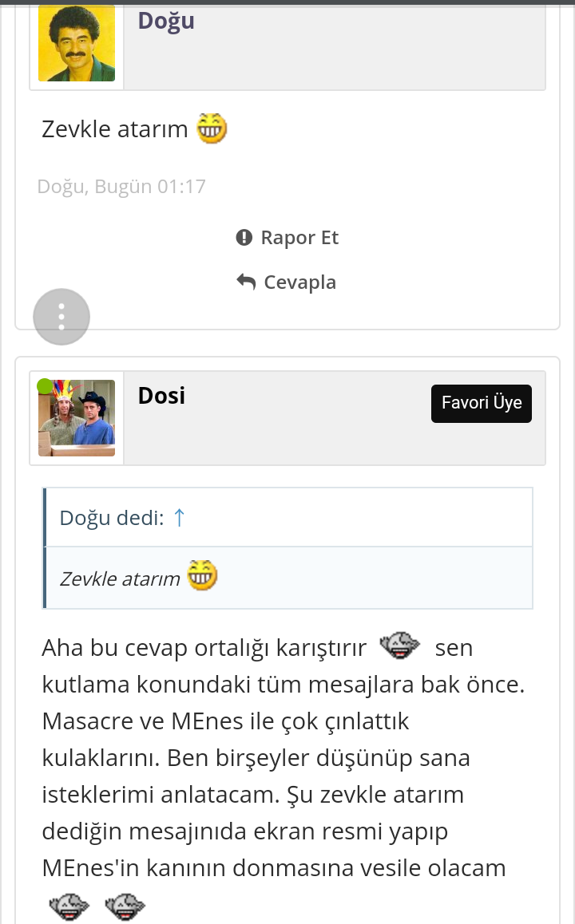This screenshot has height=924, width=575.
Task: Click Dosi's green online status dot
Action: click(45, 387)
